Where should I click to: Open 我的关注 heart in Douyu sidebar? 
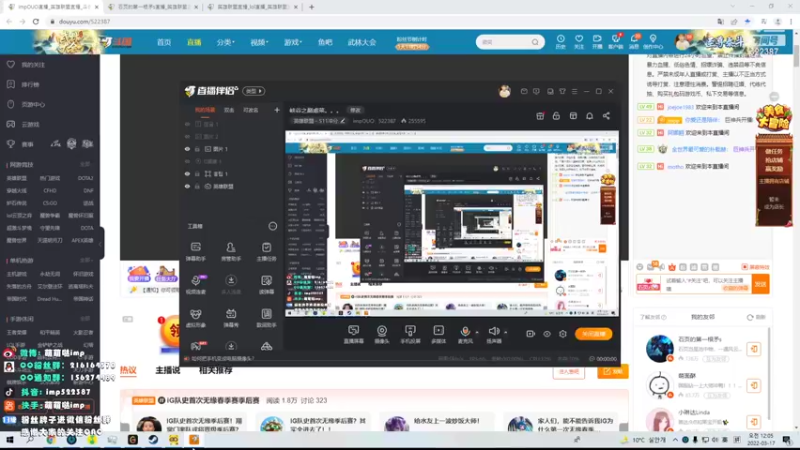[x=27, y=65]
